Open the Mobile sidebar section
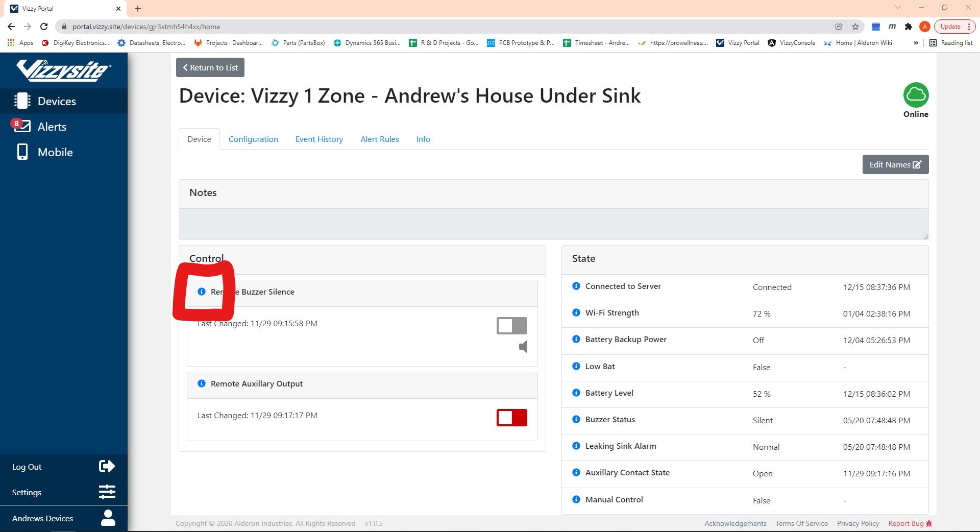The image size is (980, 532). 64,152
